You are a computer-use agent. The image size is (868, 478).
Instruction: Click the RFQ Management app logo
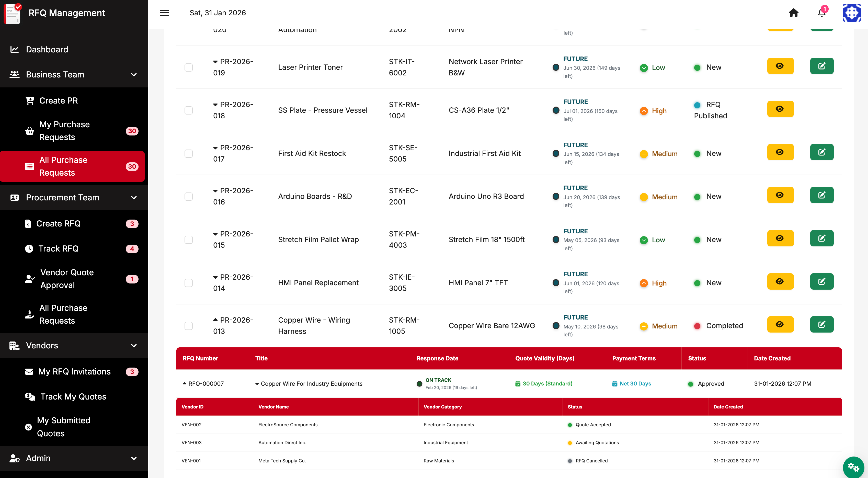point(13,14)
